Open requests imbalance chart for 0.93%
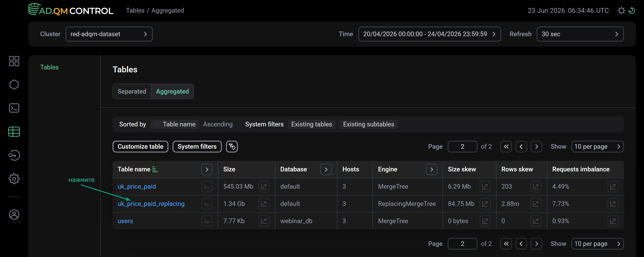Screen dimensions: 644x257 (x=613, y=221)
